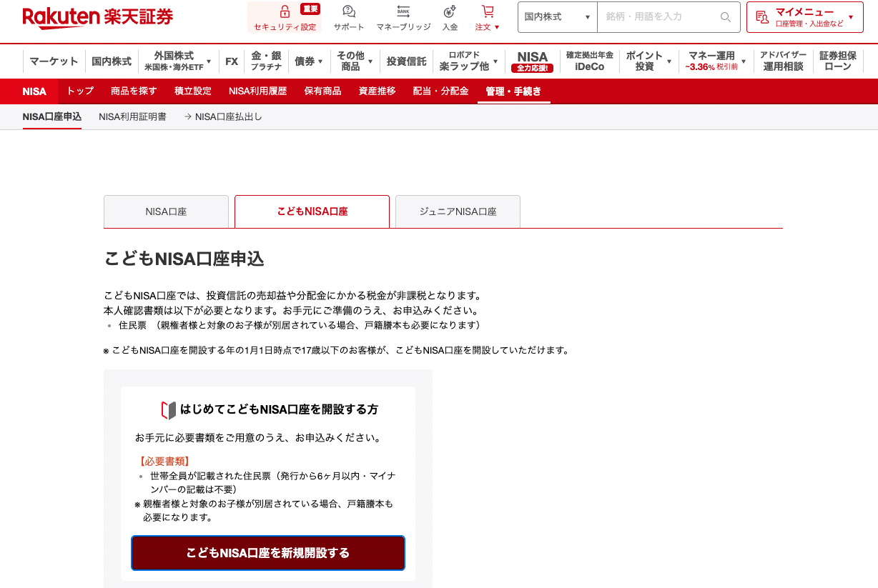Follow the NISA口座払出し link
878x588 pixels.
[x=222, y=116]
